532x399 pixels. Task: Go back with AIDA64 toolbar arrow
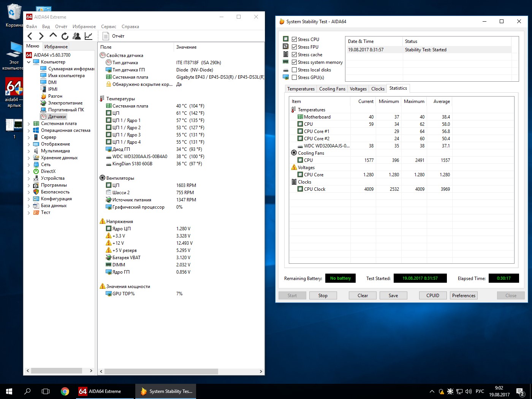point(30,36)
